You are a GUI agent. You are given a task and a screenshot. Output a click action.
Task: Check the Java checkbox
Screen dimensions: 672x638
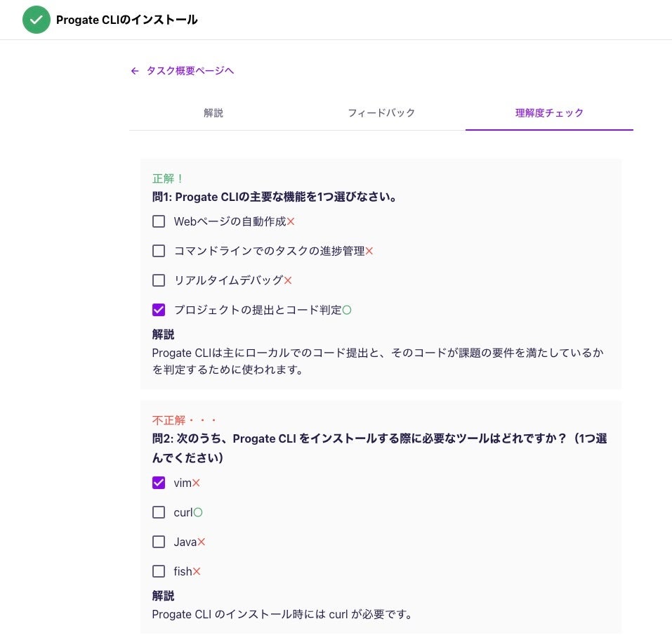159,542
